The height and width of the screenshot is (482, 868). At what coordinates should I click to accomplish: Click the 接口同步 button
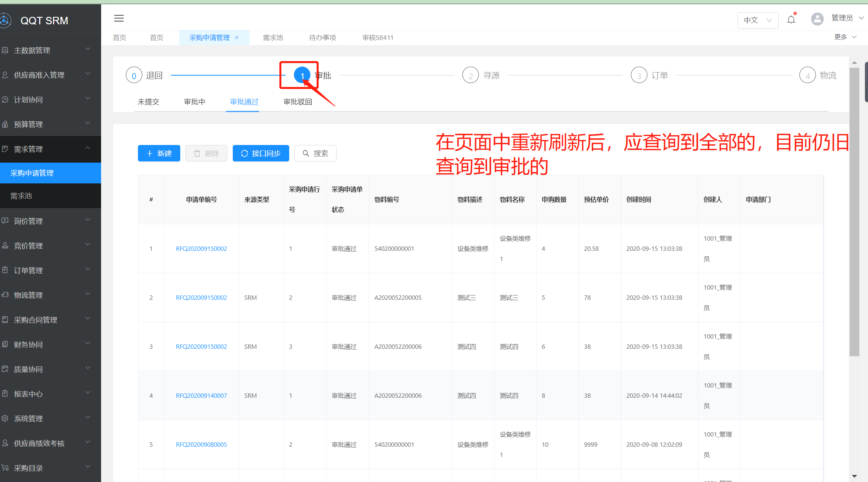tap(261, 153)
